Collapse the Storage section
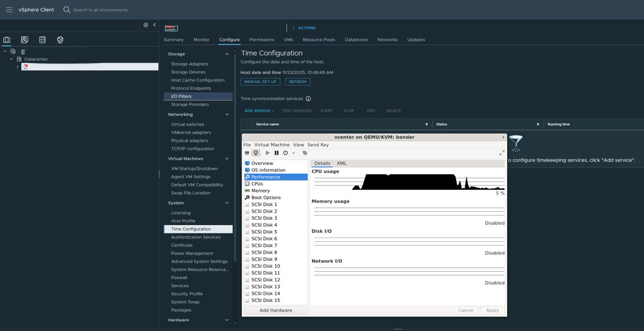Screen dimensions: 644x331 coord(227,54)
